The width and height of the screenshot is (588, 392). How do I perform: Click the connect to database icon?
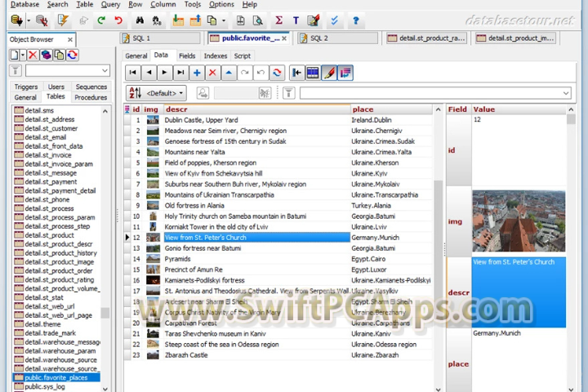click(16, 20)
